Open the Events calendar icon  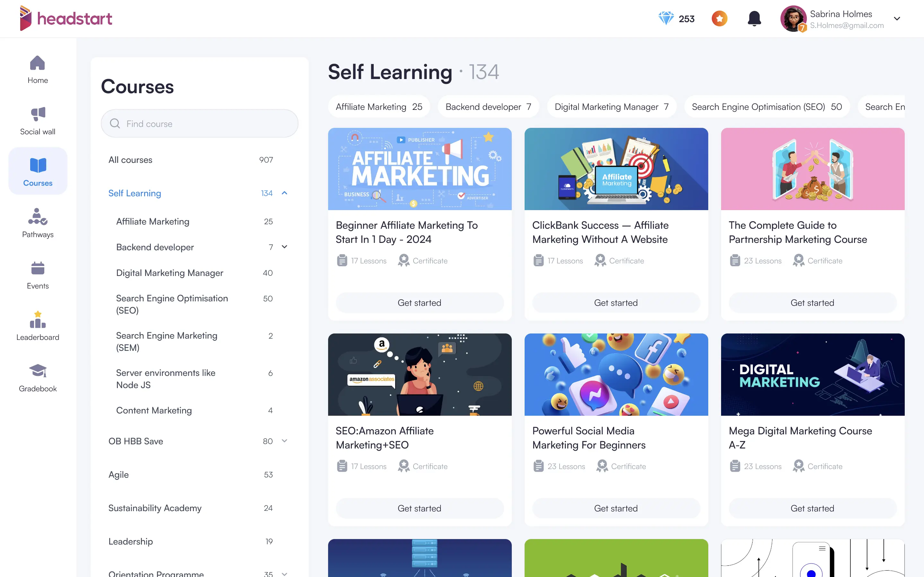[38, 268]
